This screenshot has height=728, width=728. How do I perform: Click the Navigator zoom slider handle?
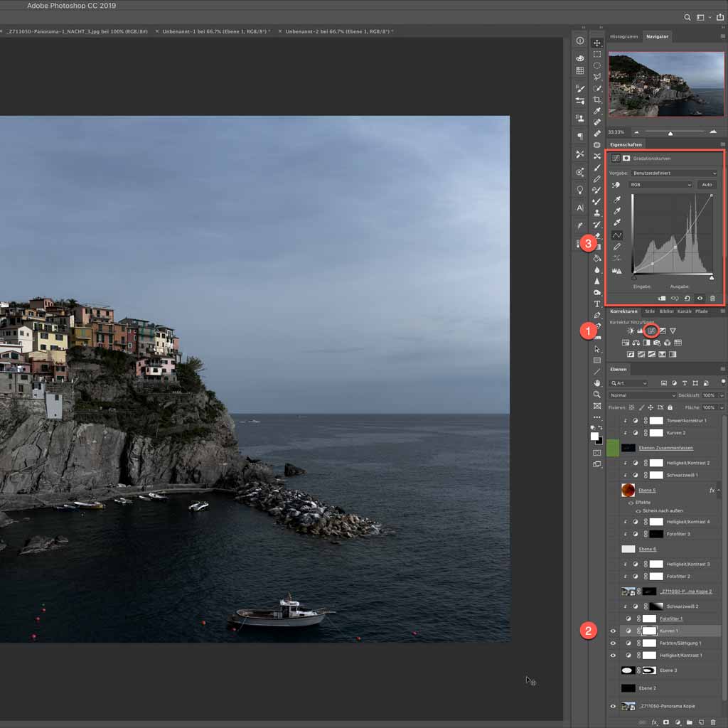point(670,134)
